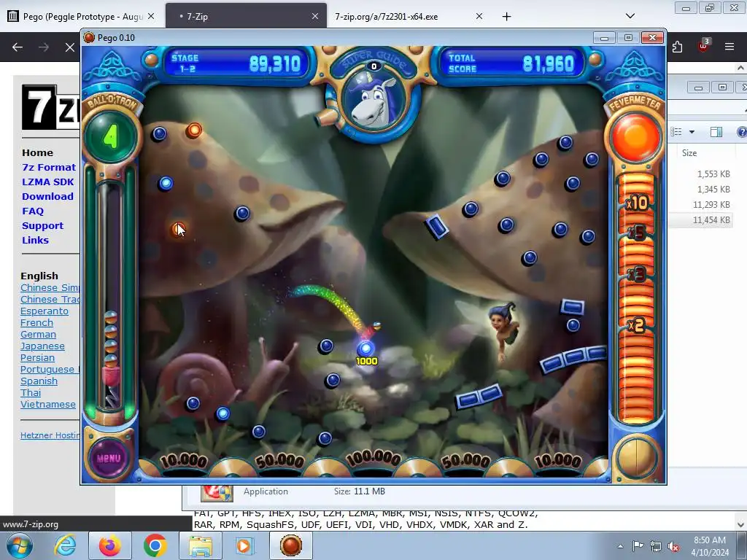
Task: Show hidden system tray icons
Action: (620, 546)
